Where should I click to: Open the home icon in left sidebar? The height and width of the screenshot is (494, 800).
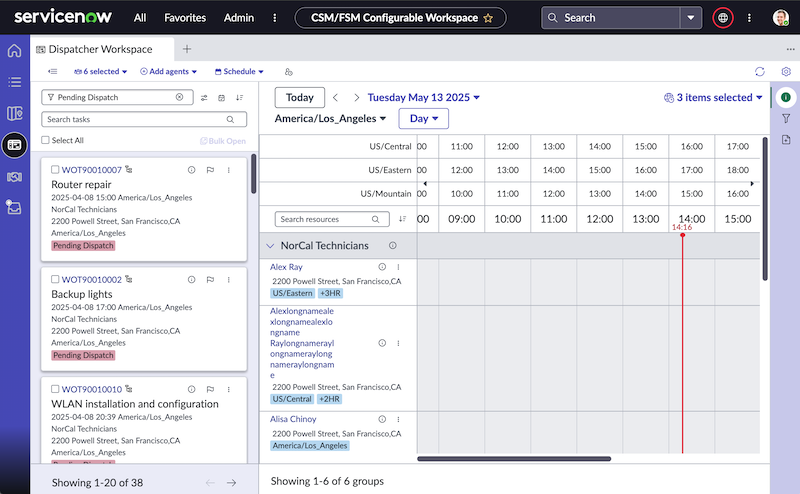pos(14,51)
